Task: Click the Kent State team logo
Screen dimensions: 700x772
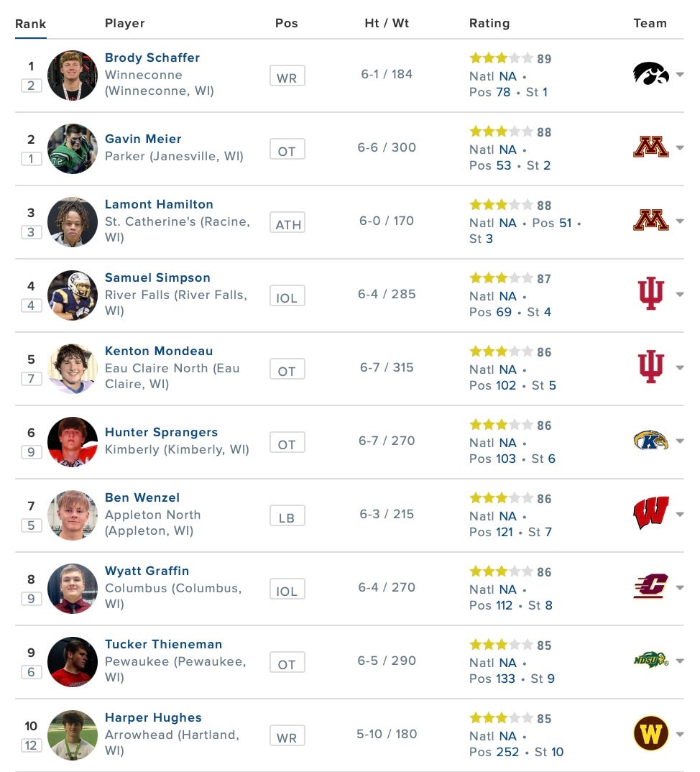Action: (x=650, y=441)
